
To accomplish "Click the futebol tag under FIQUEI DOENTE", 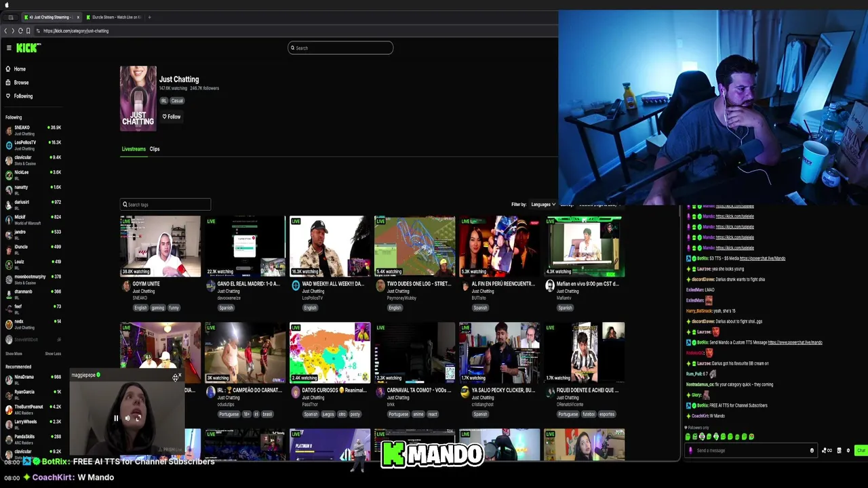I will point(587,414).
